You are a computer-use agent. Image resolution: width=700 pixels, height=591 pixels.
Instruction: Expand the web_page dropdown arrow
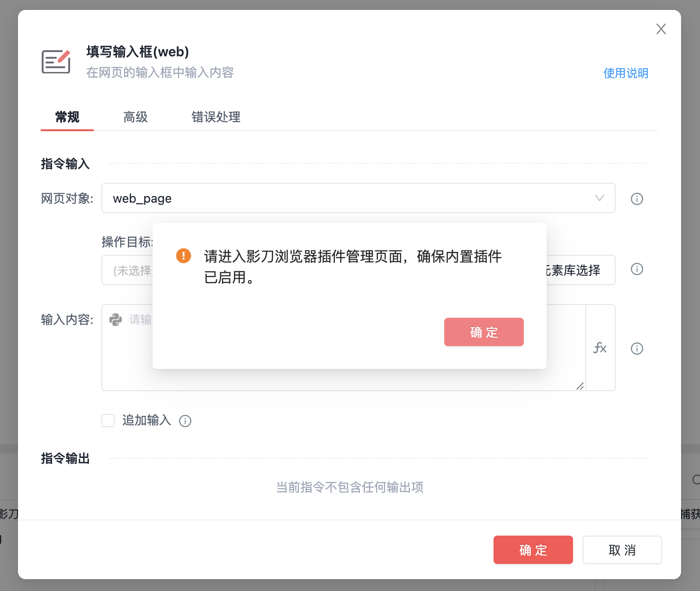[600, 198]
